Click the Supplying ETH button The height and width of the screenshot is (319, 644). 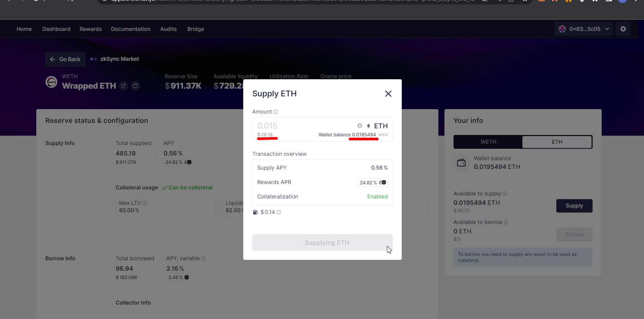pos(322,242)
